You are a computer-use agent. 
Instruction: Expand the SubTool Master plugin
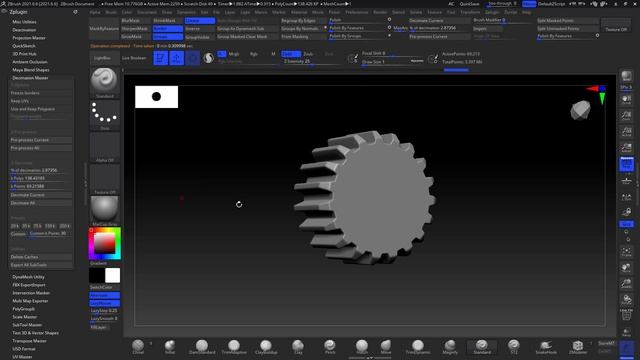coord(27,325)
